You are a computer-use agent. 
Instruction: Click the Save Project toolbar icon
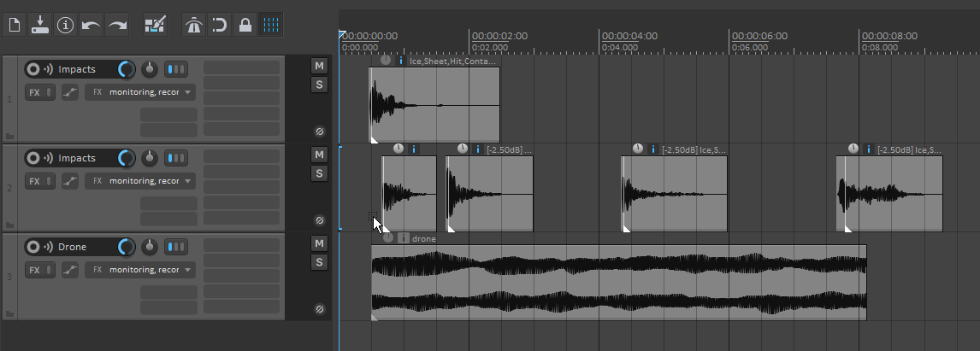[x=39, y=25]
